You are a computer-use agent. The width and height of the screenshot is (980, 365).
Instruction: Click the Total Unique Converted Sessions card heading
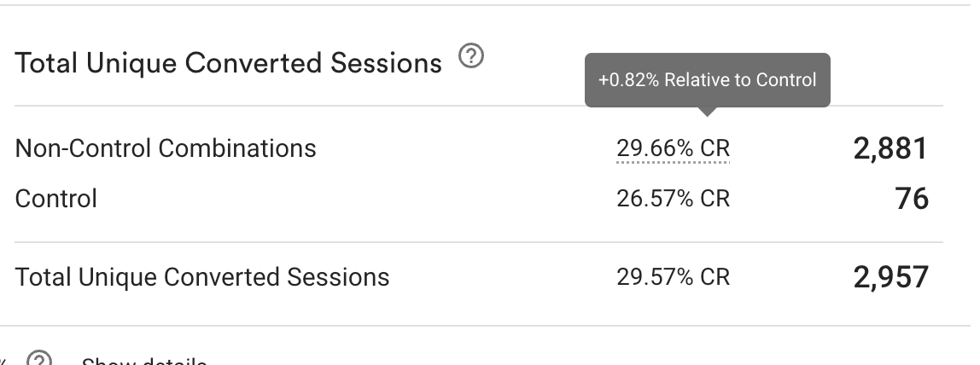pyautogui.click(x=228, y=63)
